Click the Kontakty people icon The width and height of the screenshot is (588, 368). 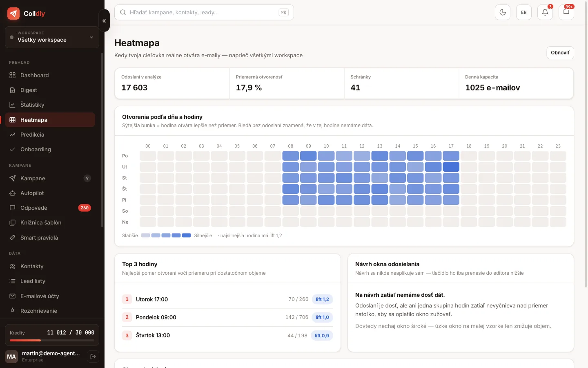(12, 266)
